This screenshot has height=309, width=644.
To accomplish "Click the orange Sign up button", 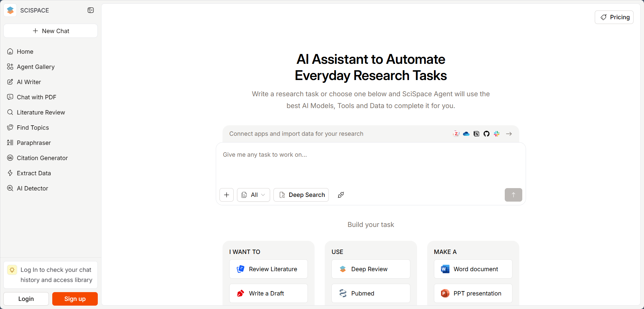I will click(x=75, y=299).
